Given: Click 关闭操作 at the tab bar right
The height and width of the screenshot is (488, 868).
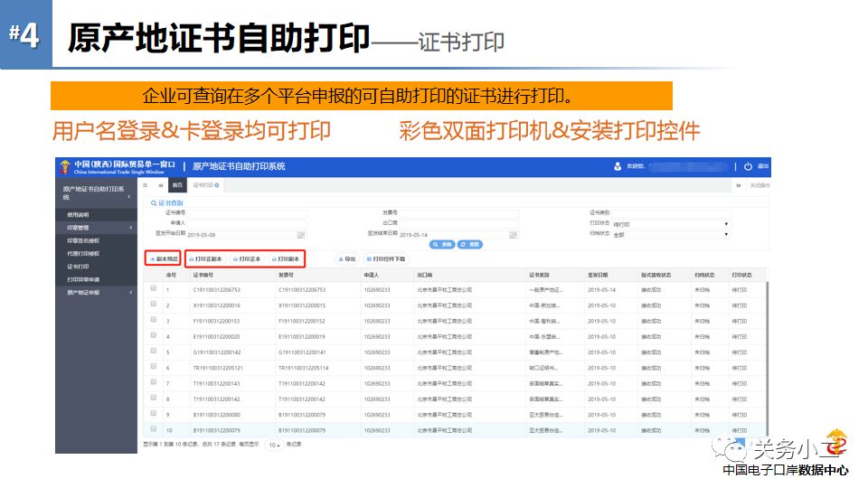Looking at the screenshot, I should 759,185.
